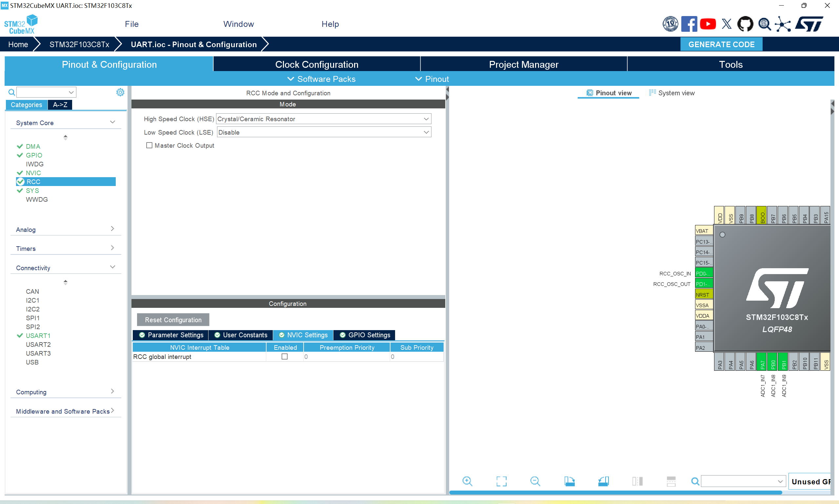This screenshot has width=839, height=504.
Task: Switch to System view
Action: coord(672,93)
